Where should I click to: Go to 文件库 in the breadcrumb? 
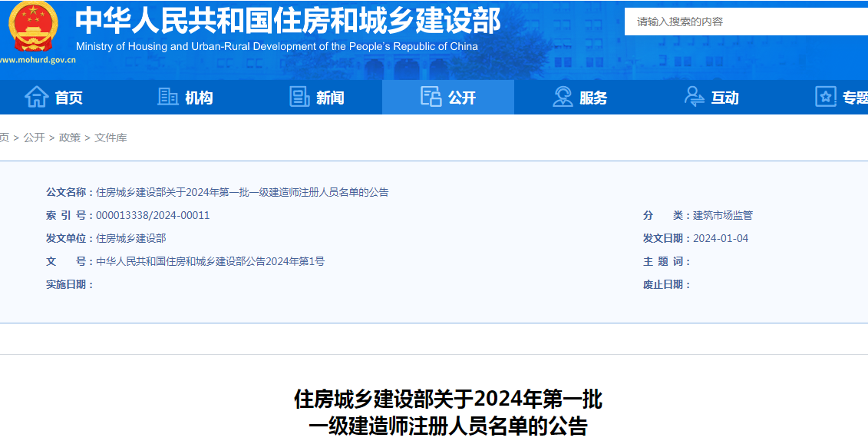click(111, 138)
